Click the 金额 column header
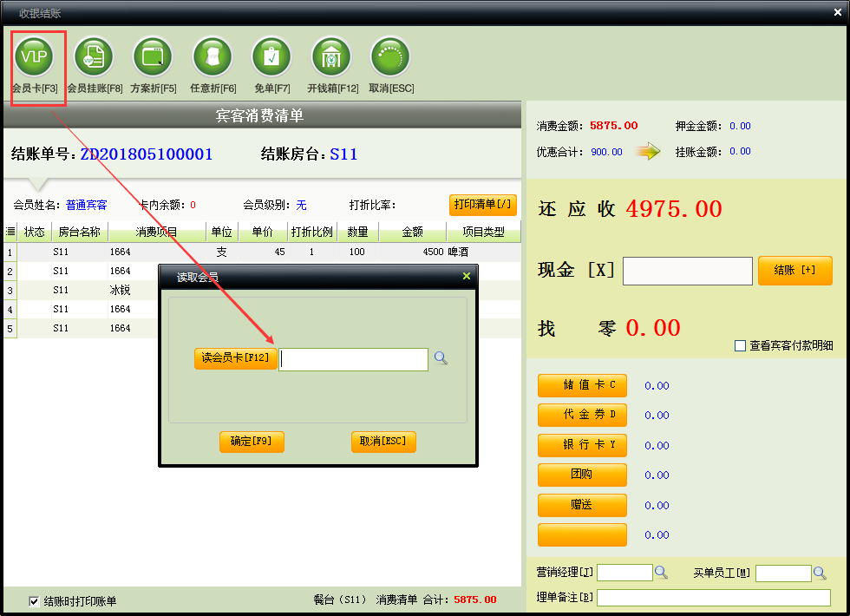 [x=412, y=232]
